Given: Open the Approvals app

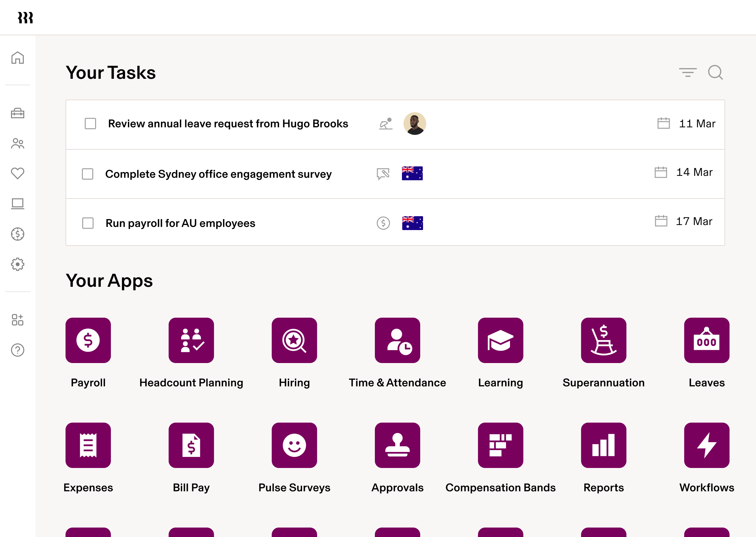Looking at the screenshot, I should (x=398, y=445).
